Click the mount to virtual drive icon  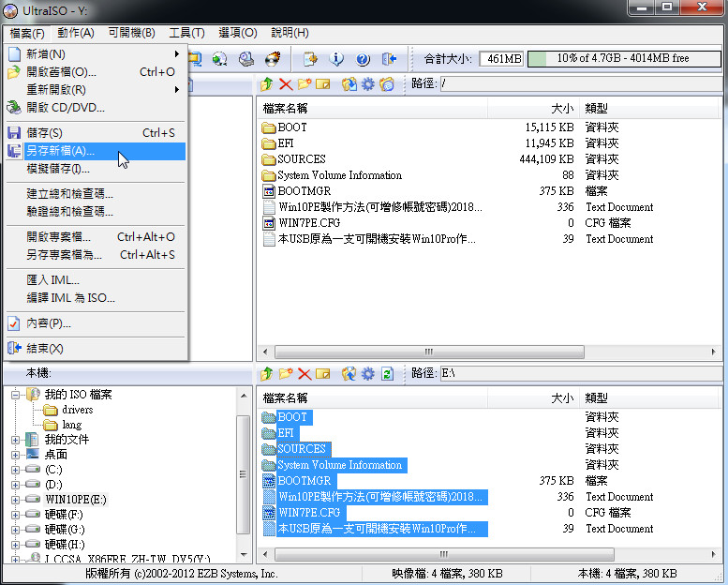245,58
